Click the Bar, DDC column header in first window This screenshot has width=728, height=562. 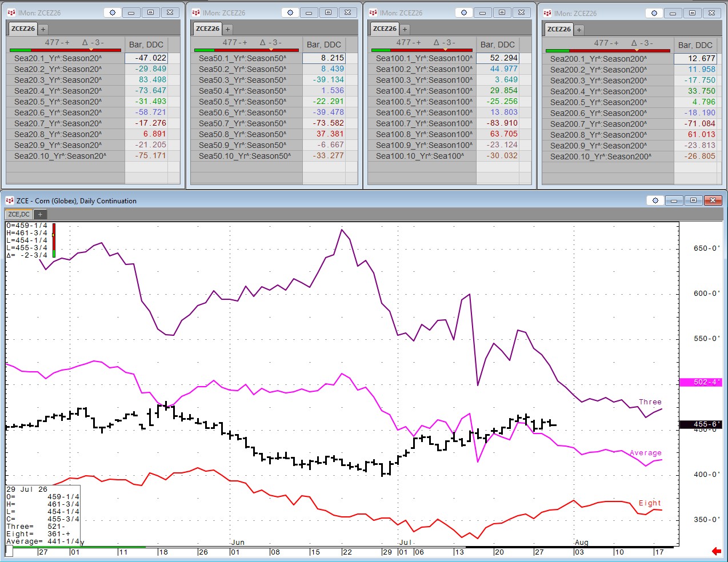coord(146,45)
